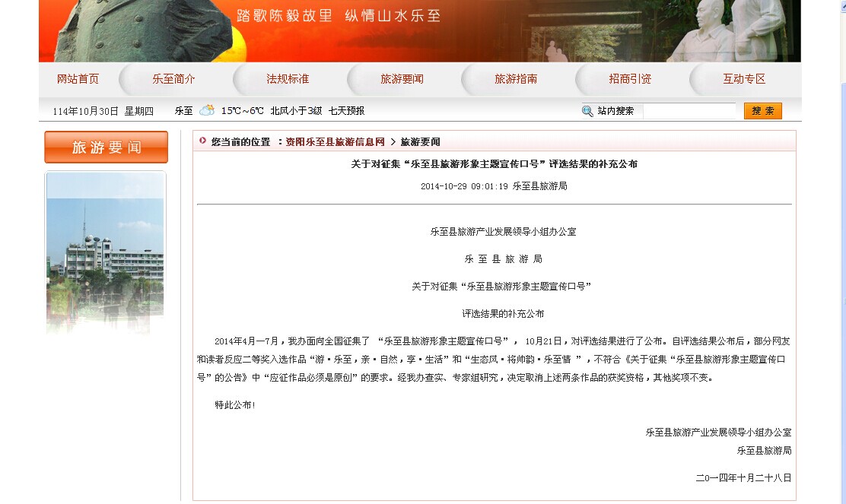846x504 pixels.
Task: Click the orange 旅游要闻 sidebar header
Action: (x=106, y=147)
